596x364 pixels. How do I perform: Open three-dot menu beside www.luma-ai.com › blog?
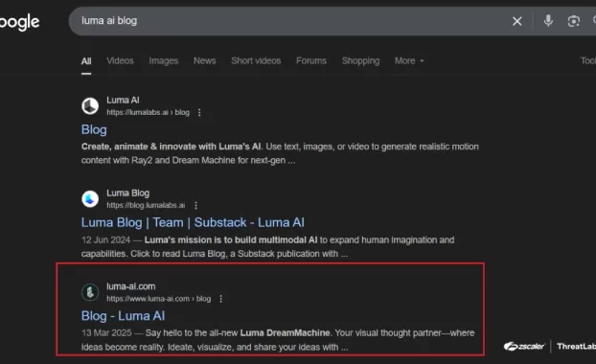pos(220,299)
